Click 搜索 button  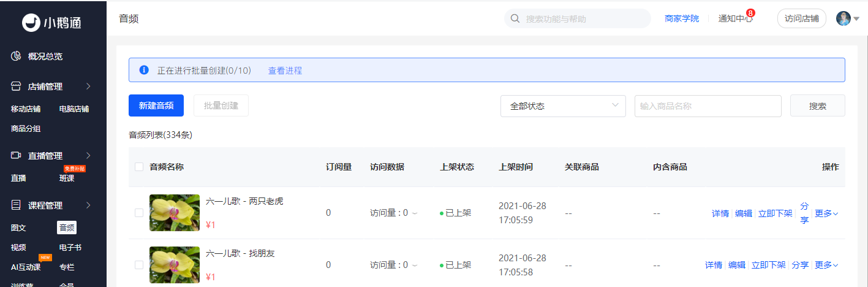(818, 106)
